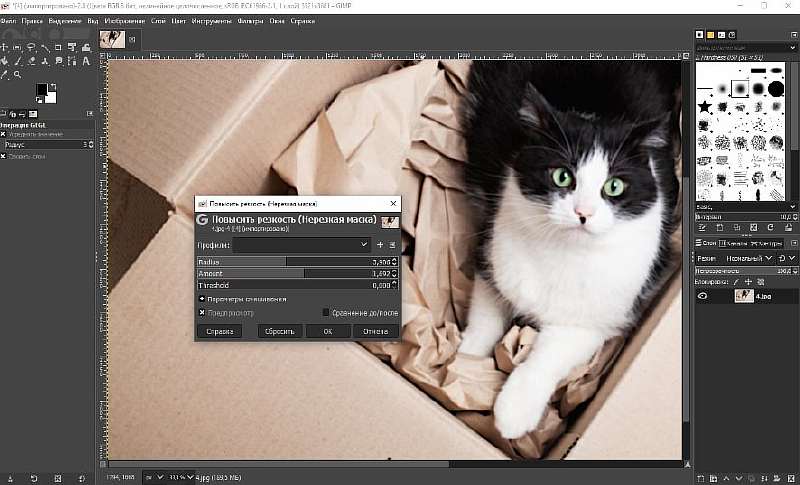Open the Filters menu
The height and width of the screenshot is (485, 800).
250,21
